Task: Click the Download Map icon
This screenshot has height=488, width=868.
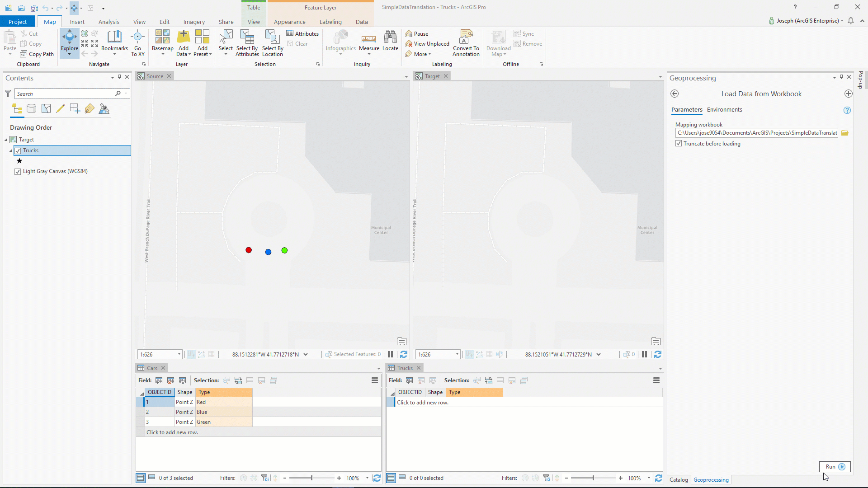Action: [498, 37]
